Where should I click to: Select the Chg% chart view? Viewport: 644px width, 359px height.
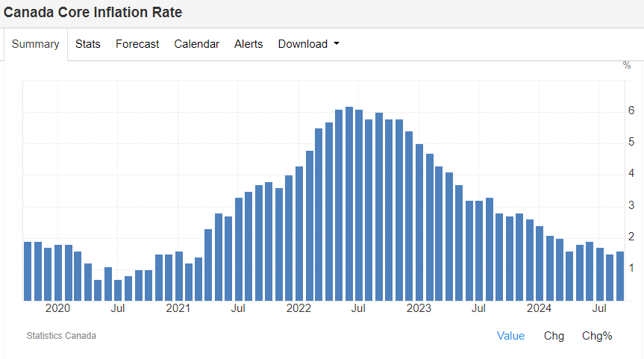(x=597, y=336)
